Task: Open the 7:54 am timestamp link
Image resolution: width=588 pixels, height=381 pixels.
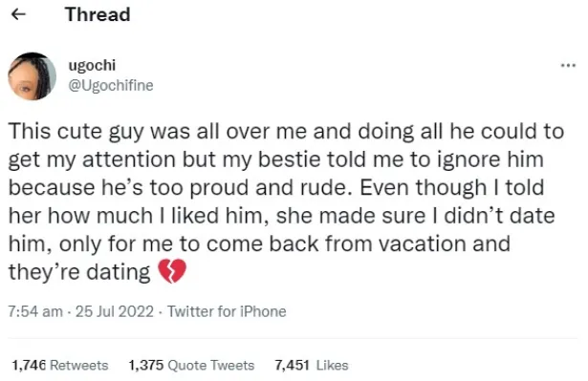Action: click(35, 311)
